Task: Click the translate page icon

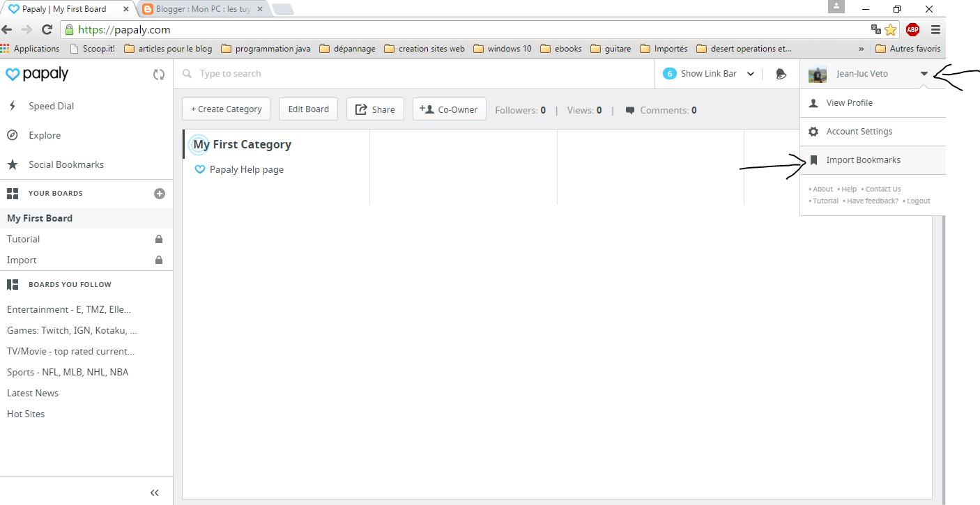Action: pos(876,29)
